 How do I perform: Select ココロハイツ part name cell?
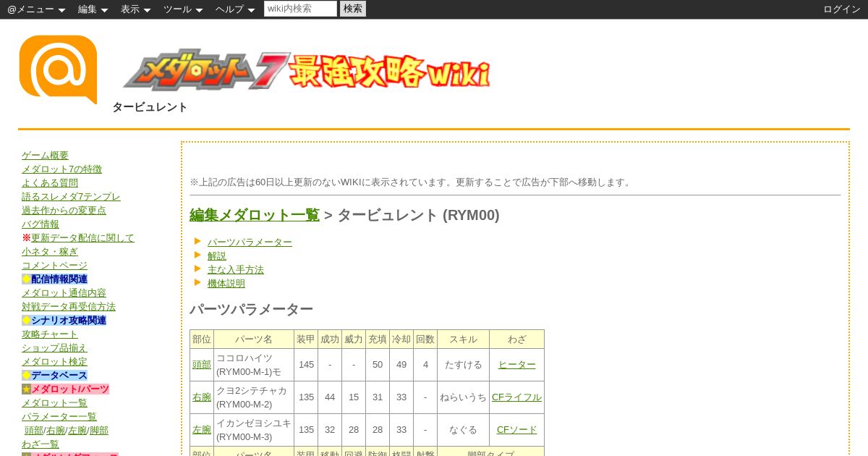[x=254, y=365]
